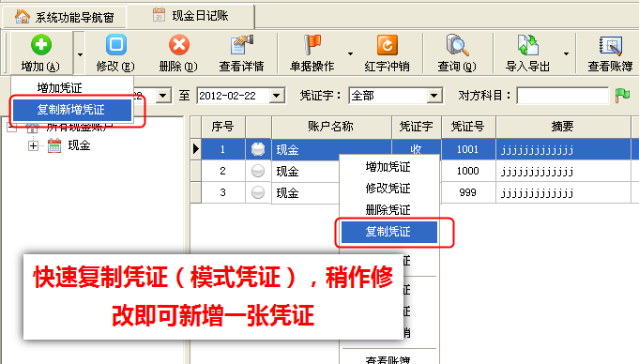The width and height of the screenshot is (639, 364).
Task: Click the 导入导出 import export icon
Action: click(x=528, y=45)
